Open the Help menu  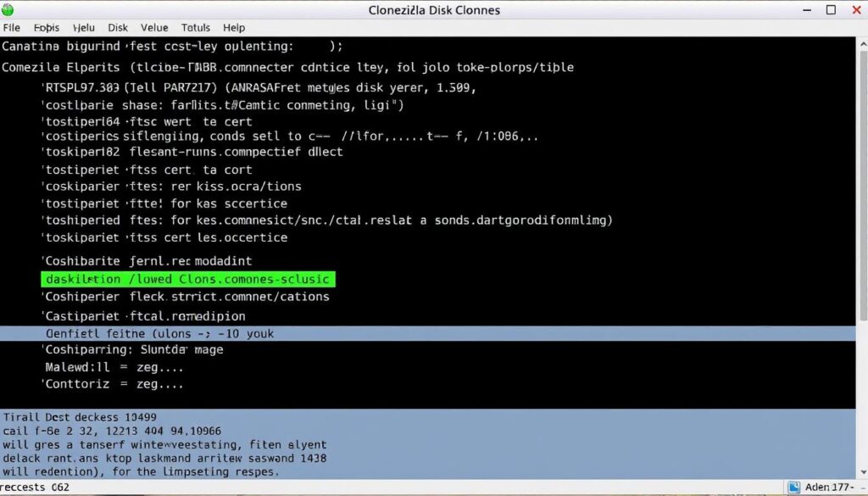[234, 28]
